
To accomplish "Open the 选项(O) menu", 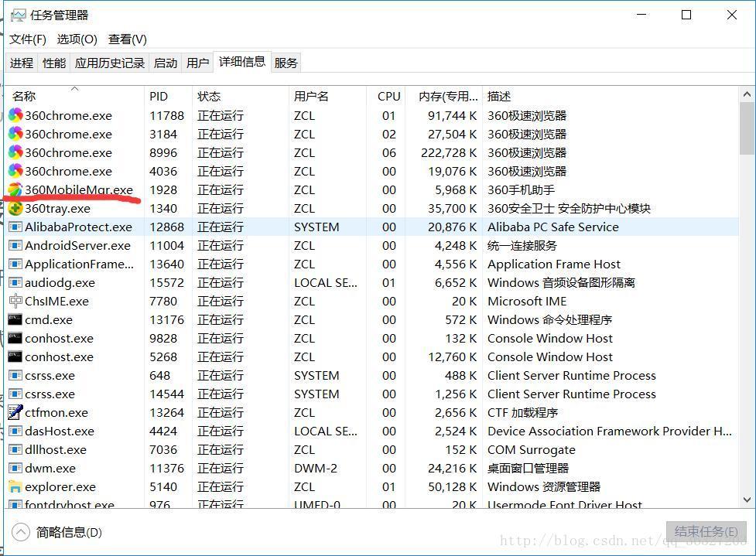I will [77, 39].
